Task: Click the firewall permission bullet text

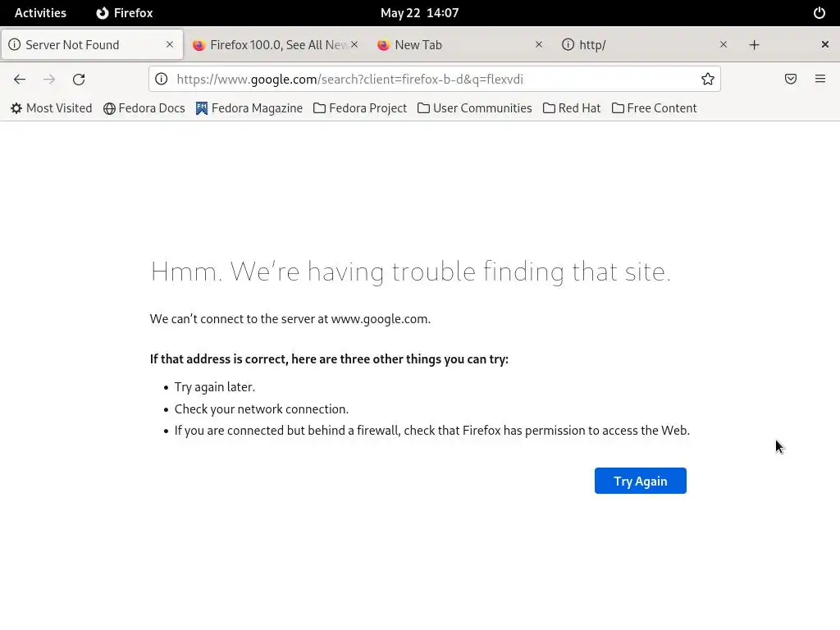Action: pyautogui.click(x=431, y=431)
